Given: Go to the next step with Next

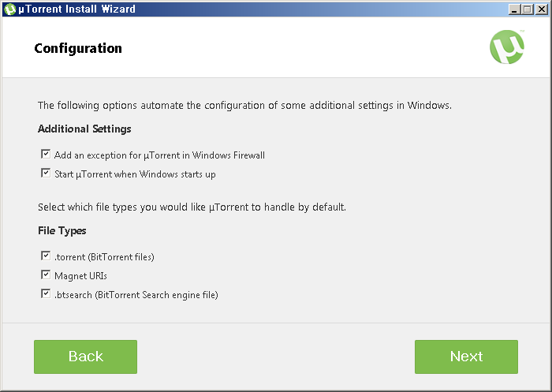Looking at the screenshot, I should 466,357.
